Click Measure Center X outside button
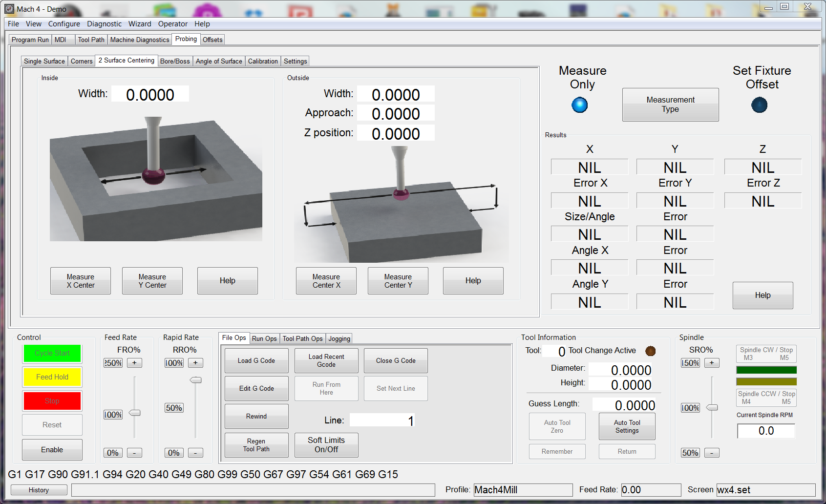This screenshot has height=504, width=826. click(326, 281)
